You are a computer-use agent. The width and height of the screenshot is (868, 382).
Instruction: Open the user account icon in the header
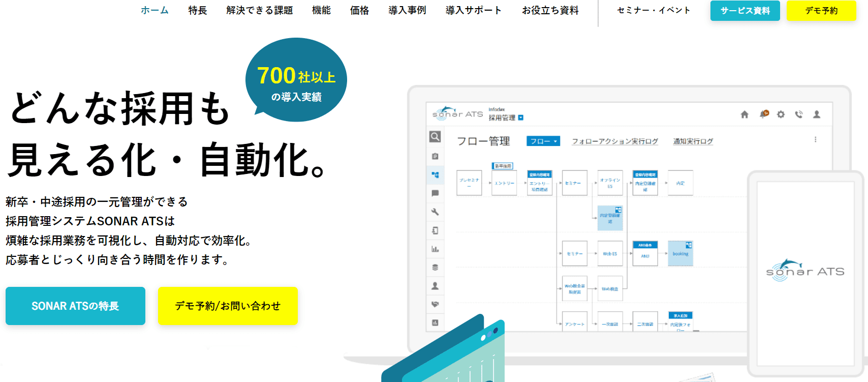817,114
